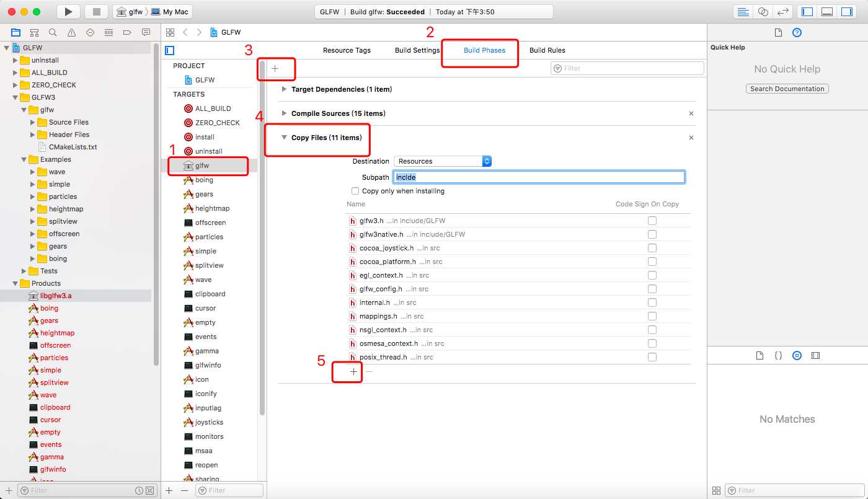Open the Symbol navigator
This screenshot has width=868, height=499.
pos(34,32)
